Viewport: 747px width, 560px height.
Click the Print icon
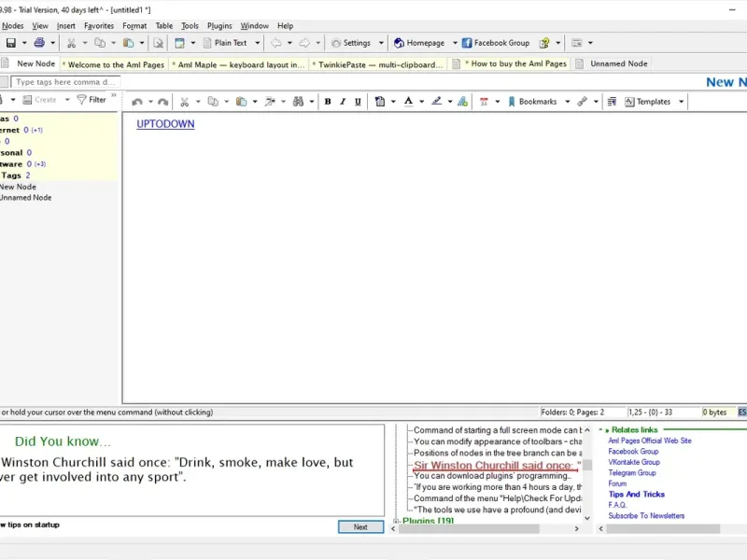click(x=38, y=43)
